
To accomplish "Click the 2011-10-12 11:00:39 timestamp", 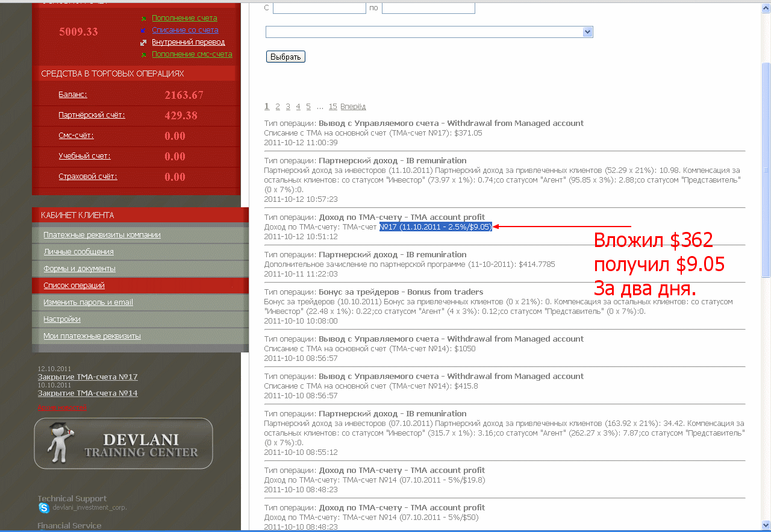I will (x=301, y=143).
